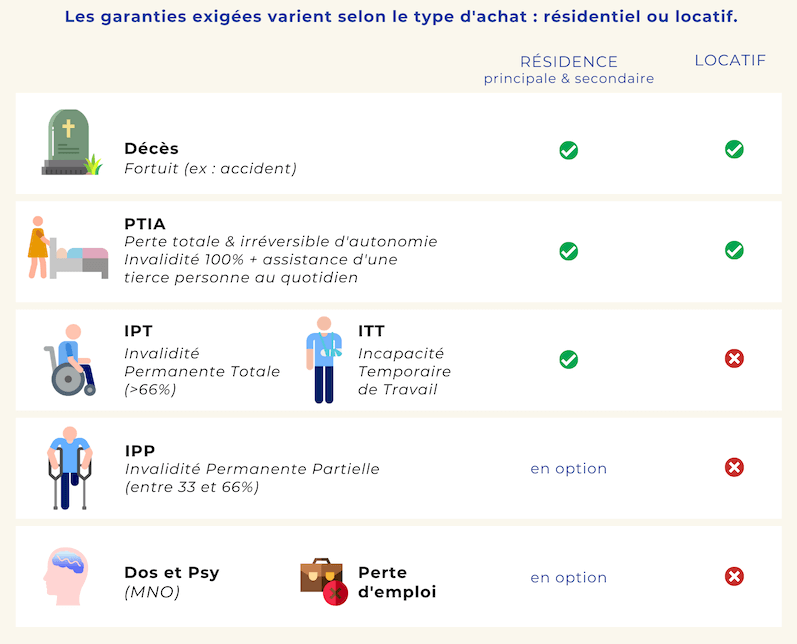Click the red cross for Dos et Psy locatif
The image size is (797, 644).
pos(734,576)
